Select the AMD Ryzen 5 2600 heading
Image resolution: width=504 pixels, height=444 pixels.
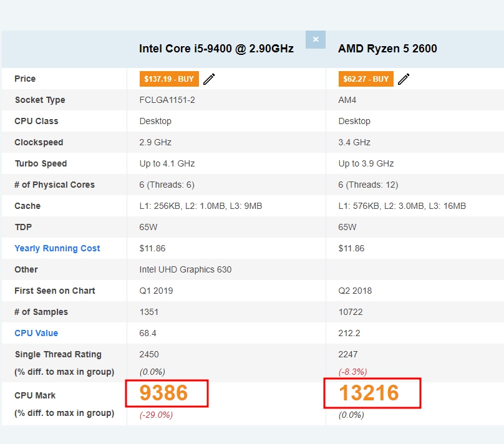pos(387,49)
